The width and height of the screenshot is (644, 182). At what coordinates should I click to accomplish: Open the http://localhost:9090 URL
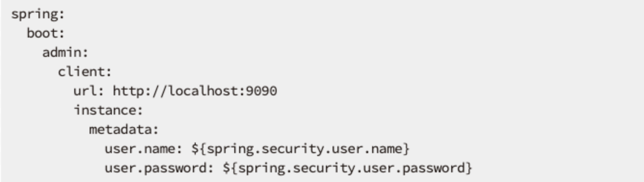coord(195,91)
